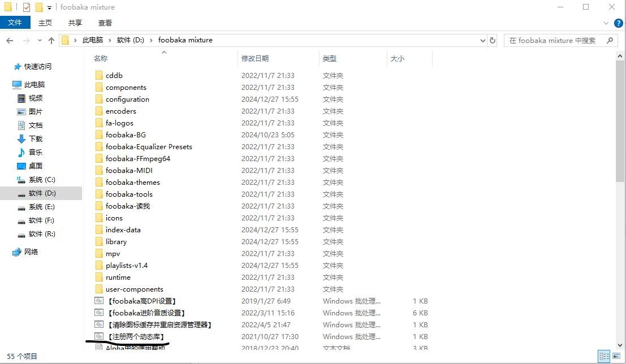Open the 文件 menu tab
Image resolution: width=626 pixels, height=364 pixels.
click(x=15, y=23)
